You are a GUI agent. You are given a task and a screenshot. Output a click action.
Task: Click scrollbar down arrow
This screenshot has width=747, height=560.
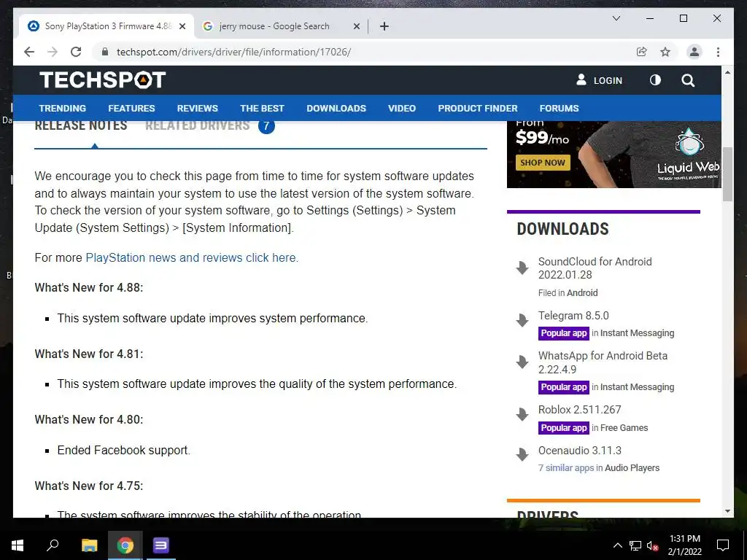click(727, 511)
